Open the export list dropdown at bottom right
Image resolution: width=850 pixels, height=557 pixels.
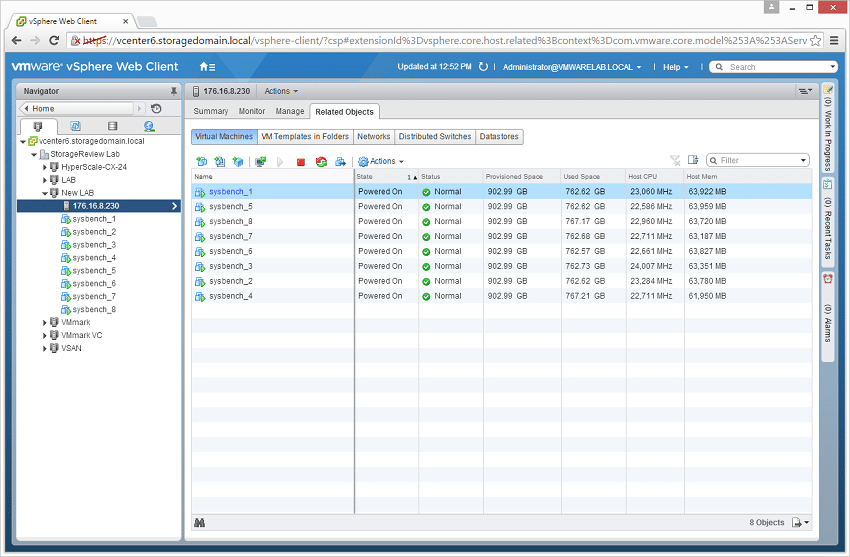pyautogui.click(x=801, y=522)
